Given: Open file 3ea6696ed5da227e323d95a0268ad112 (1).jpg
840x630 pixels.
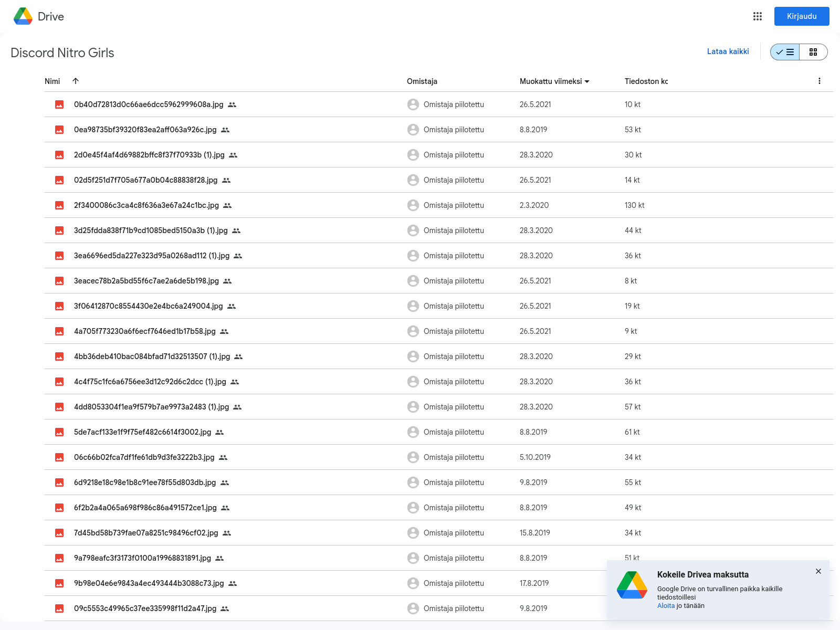Looking at the screenshot, I should (x=152, y=256).
